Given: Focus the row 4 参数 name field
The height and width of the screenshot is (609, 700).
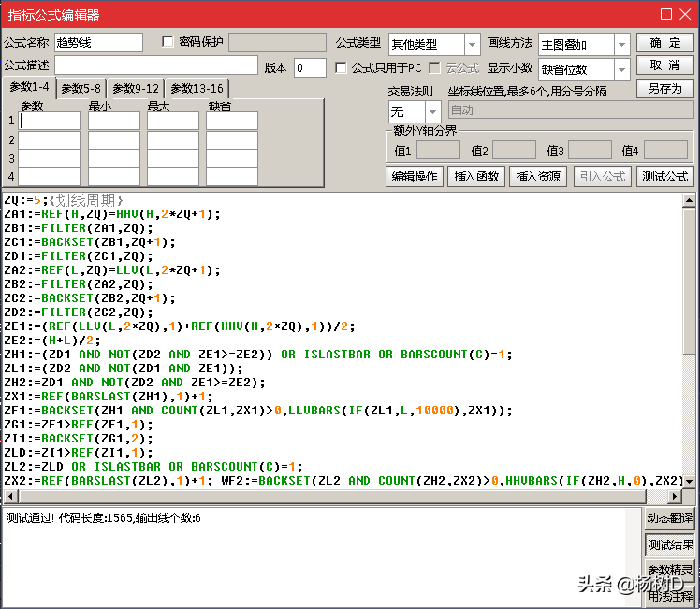Looking at the screenshot, I should click(50, 177).
